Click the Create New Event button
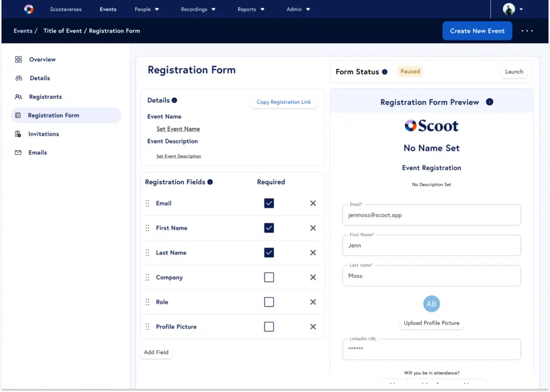Viewport: 550px width, 392px height. [477, 31]
